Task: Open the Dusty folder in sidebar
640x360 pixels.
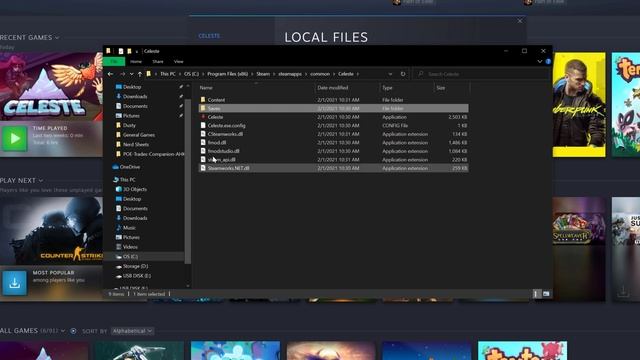Action: point(129,125)
